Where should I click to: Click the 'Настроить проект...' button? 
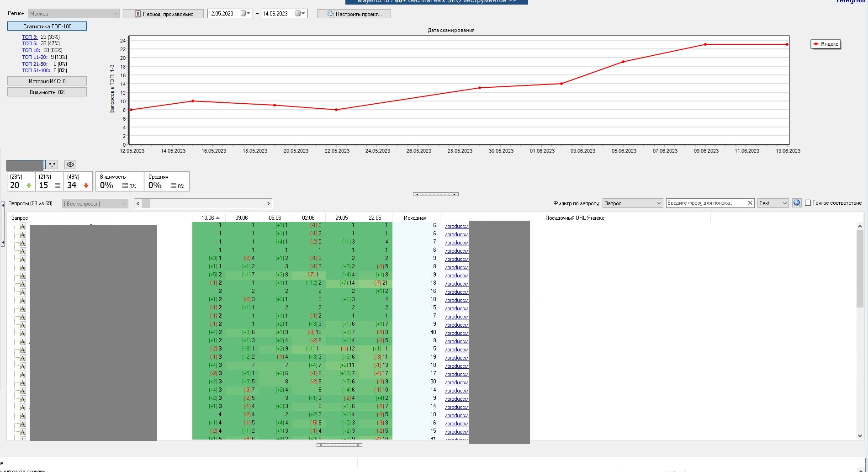(x=354, y=14)
